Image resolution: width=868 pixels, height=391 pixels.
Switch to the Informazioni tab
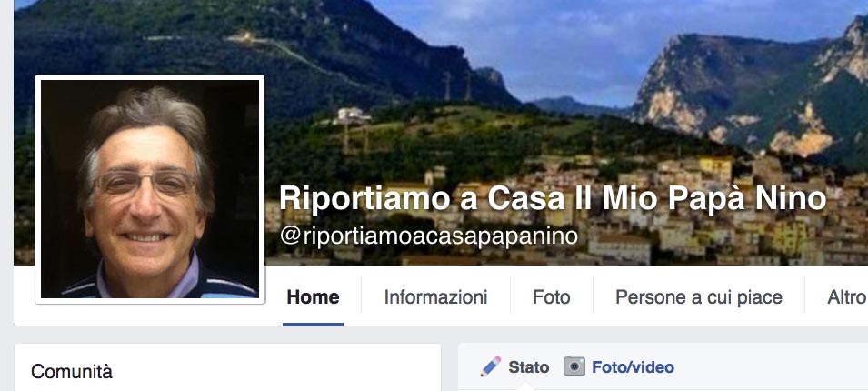pos(435,297)
